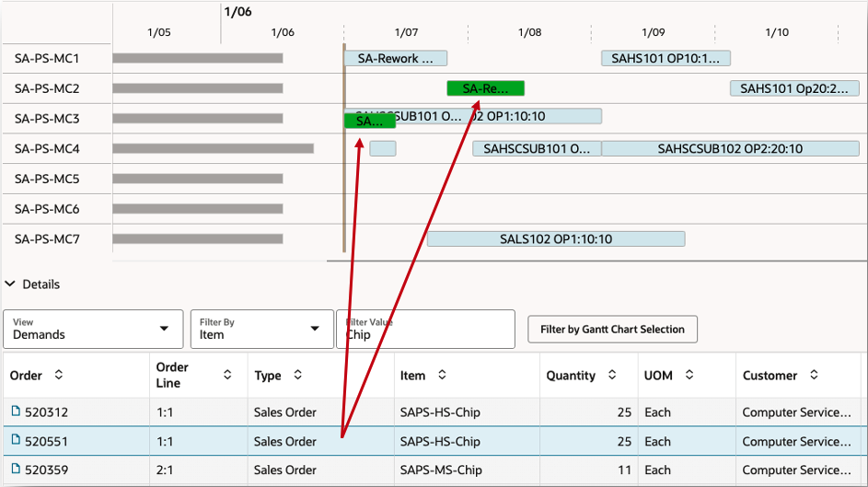The width and height of the screenshot is (868, 487).
Task: Sort by UOM column arrows
Action: click(x=689, y=375)
